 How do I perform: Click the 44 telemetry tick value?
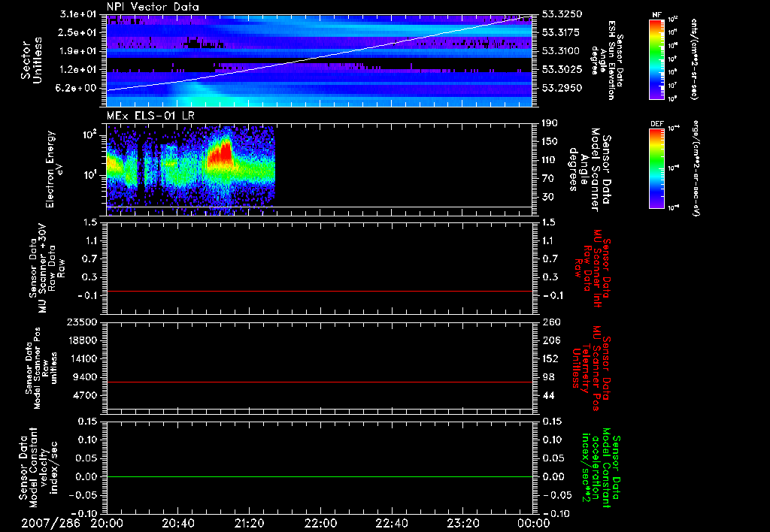tap(548, 395)
